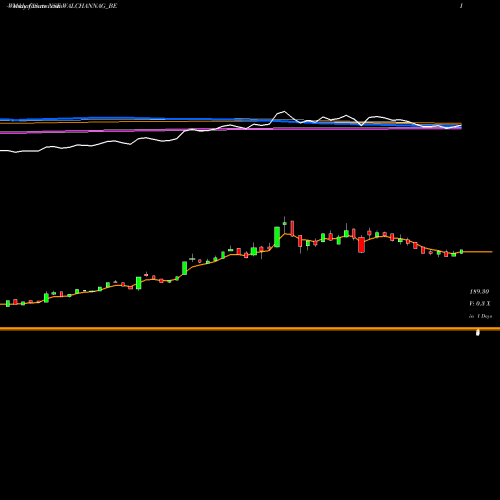Click the largest red candlestick body
500x500 pixels.
361,245
